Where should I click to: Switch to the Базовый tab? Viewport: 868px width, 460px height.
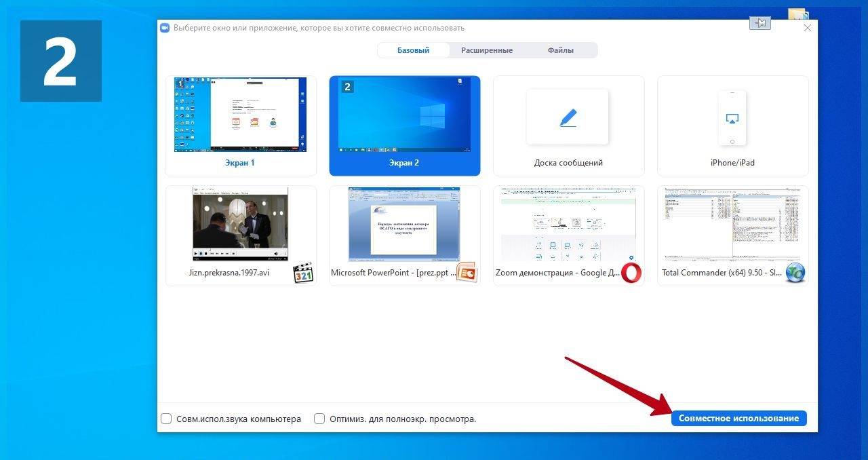413,50
